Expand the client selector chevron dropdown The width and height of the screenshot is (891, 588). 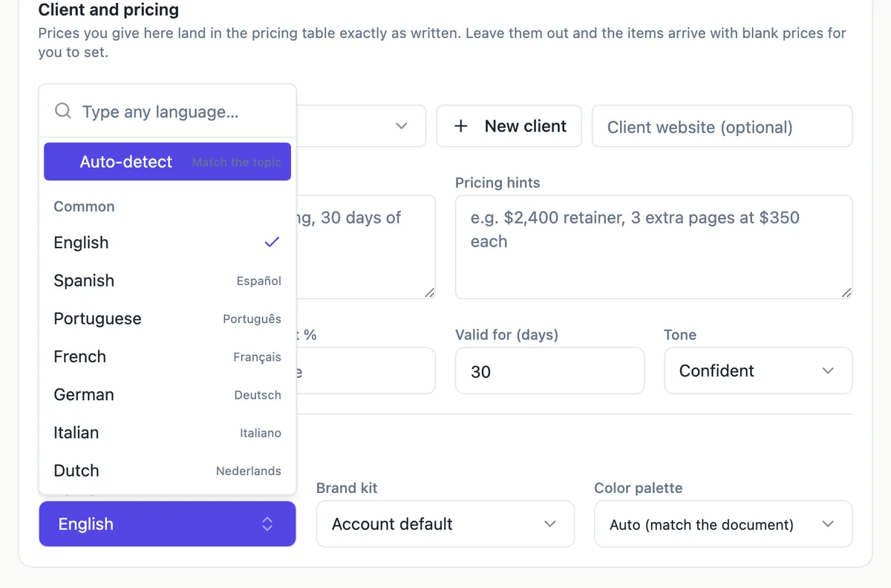(401, 126)
